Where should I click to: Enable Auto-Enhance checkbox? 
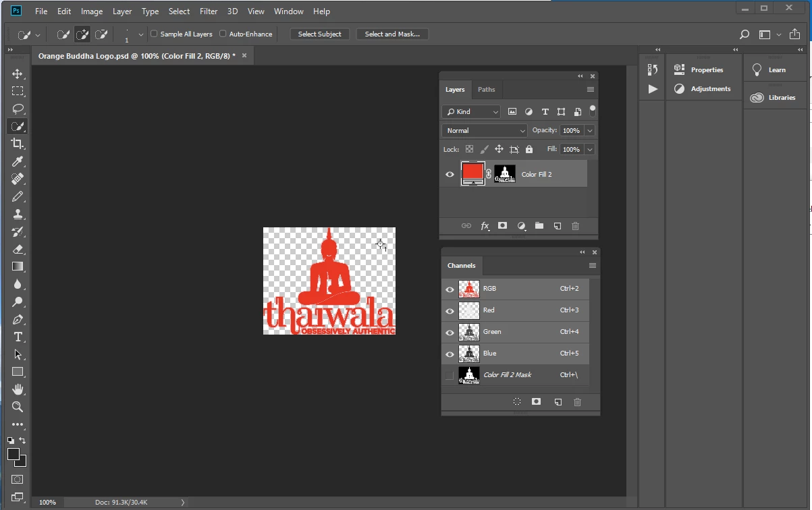pyautogui.click(x=223, y=34)
